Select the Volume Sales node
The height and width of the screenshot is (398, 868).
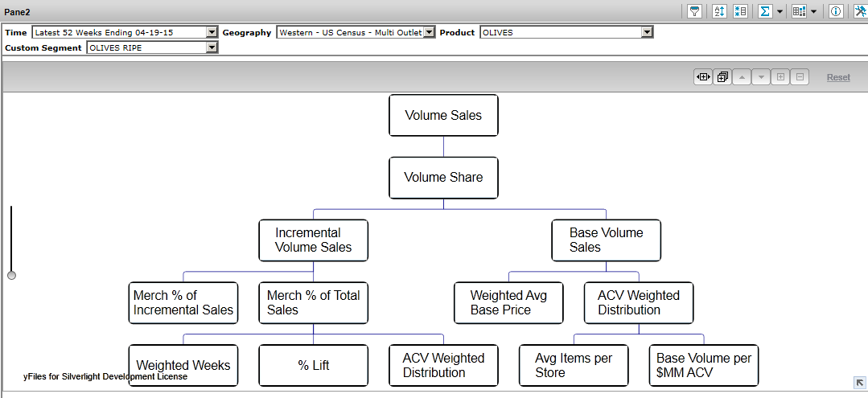click(443, 116)
